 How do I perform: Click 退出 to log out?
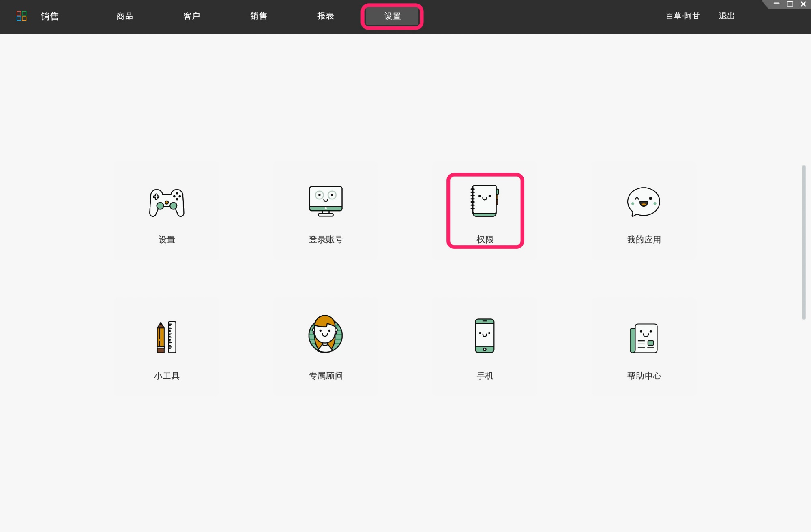[x=727, y=16]
